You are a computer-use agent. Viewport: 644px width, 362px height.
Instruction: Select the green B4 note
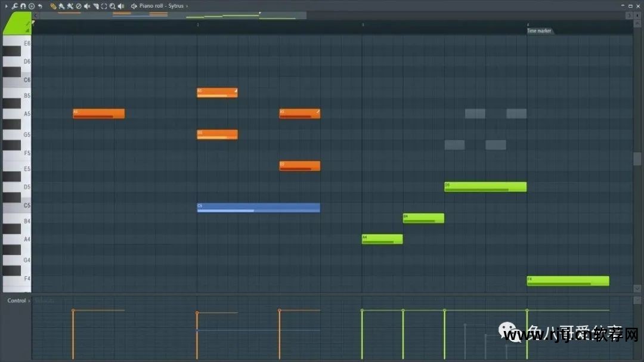(423, 218)
